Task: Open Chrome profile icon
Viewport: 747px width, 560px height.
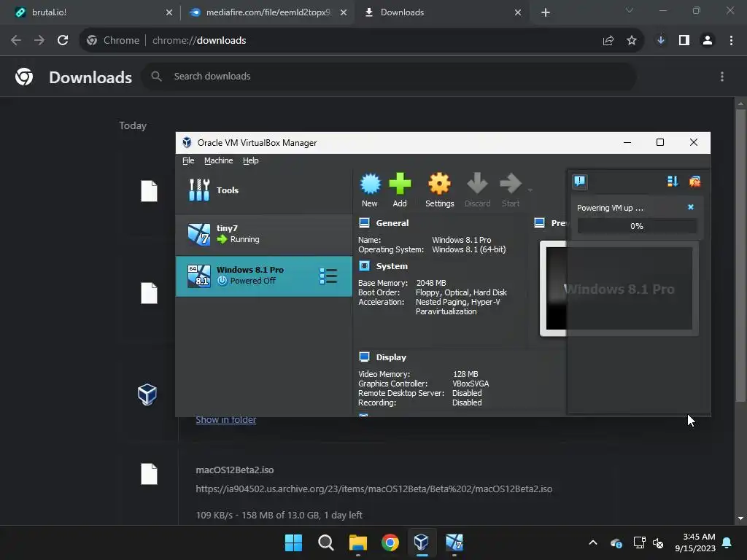Action: (708, 41)
